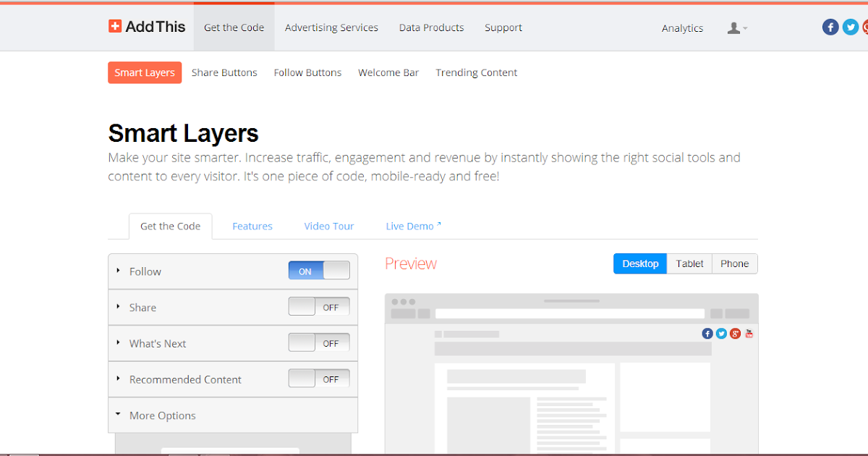
Task: Select Desktop preview mode
Action: pos(640,263)
